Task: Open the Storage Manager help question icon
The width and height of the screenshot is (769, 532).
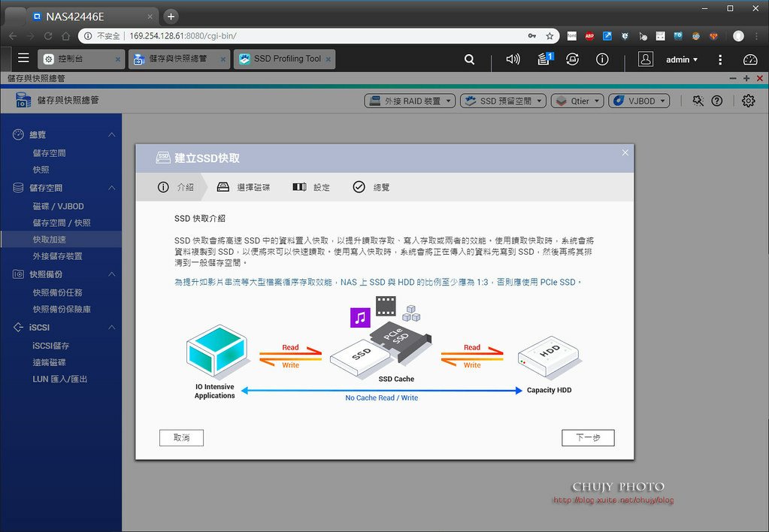Action: pyautogui.click(x=717, y=101)
